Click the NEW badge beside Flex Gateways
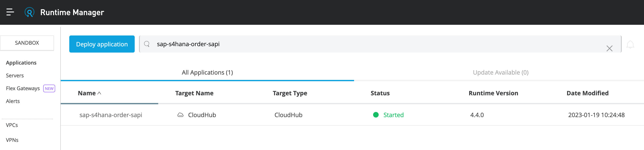The width and height of the screenshot is (644, 150). click(x=49, y=88)
